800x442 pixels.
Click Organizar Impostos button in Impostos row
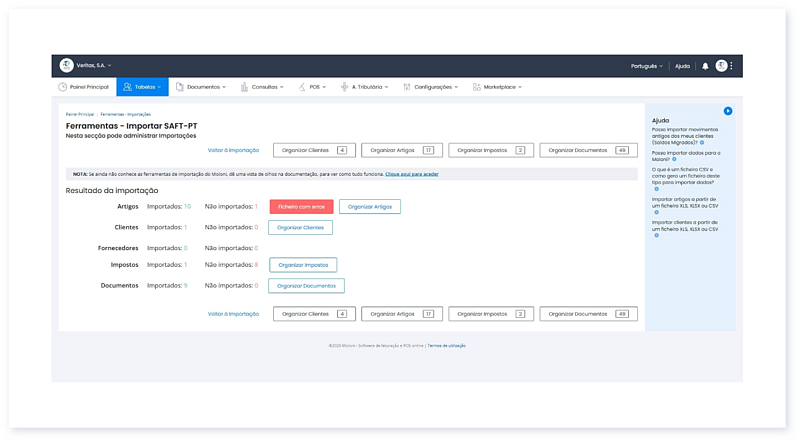click(x=302, y=265)
